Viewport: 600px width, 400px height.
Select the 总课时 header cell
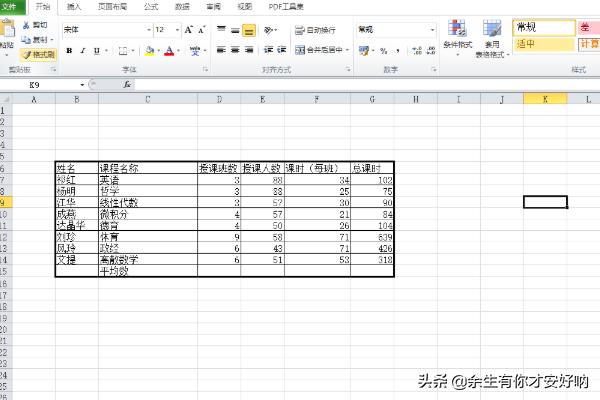pyautogui.click(x=372, y=168)
